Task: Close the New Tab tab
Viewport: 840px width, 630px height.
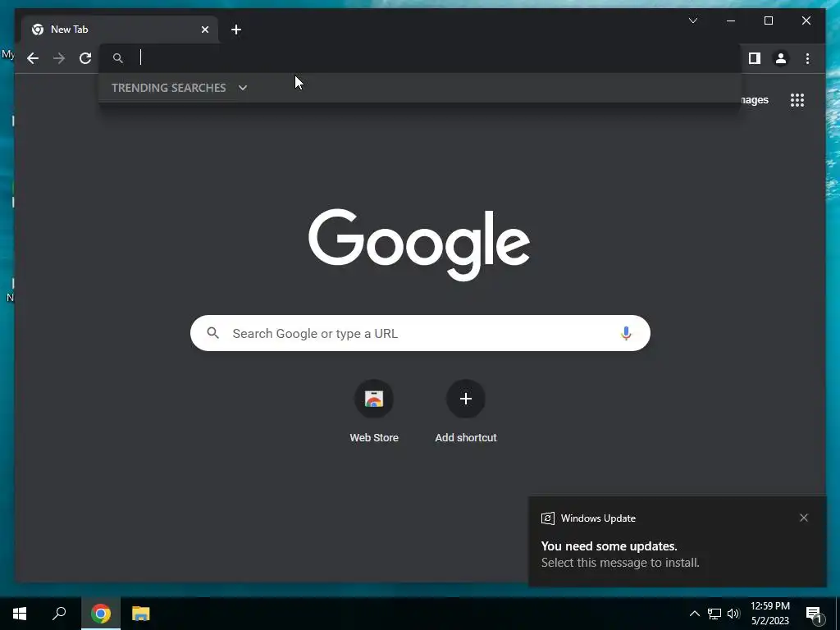Action: coord(204,30)
